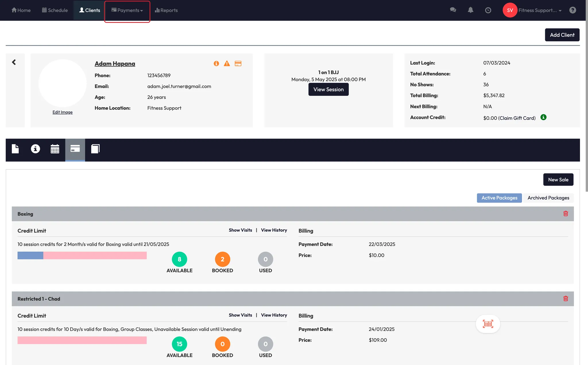Open the barcode scanner floating button
This screenshot has width=588, height=365.
(488, 324)
